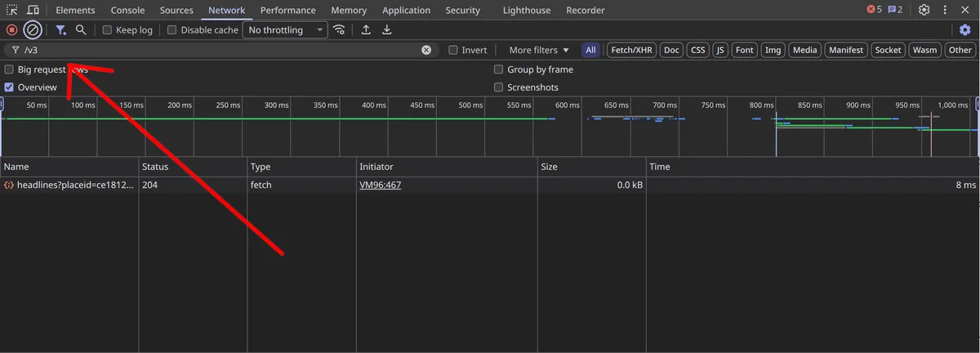
Task: Toggle the Big request rows checkbox
Action: point(9,69)
